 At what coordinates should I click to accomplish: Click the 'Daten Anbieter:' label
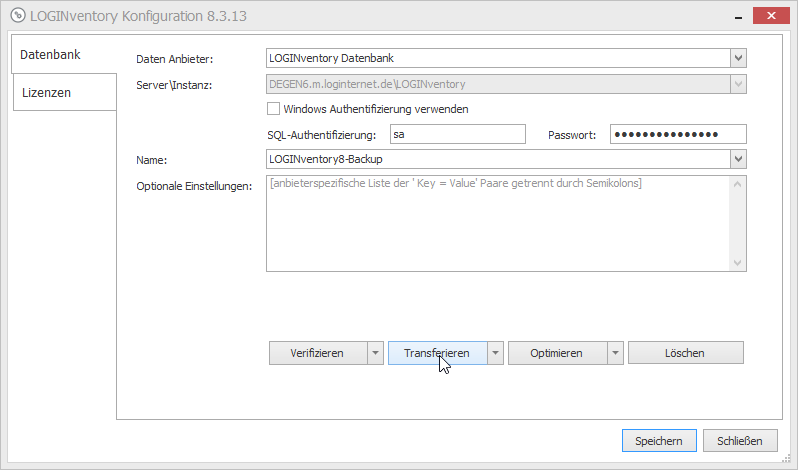click(x=175, y=59)
